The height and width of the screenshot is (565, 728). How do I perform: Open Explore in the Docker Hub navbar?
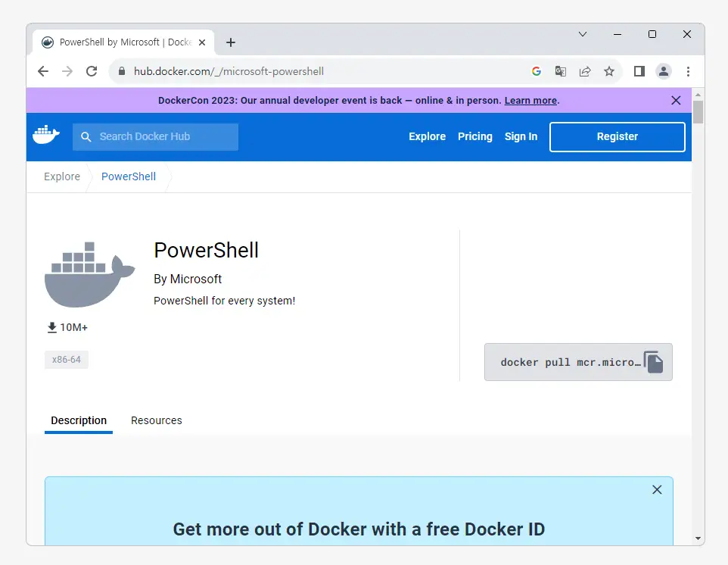[427, 136]
